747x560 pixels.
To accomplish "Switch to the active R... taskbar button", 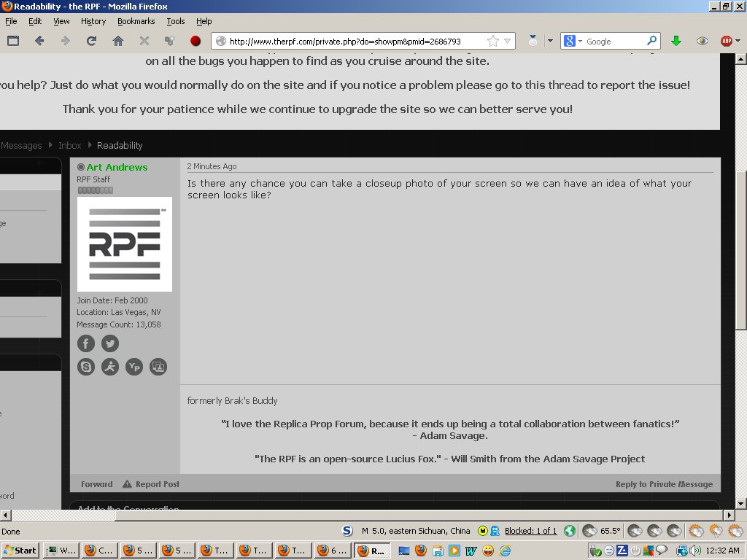I will (x=373, y=551).
